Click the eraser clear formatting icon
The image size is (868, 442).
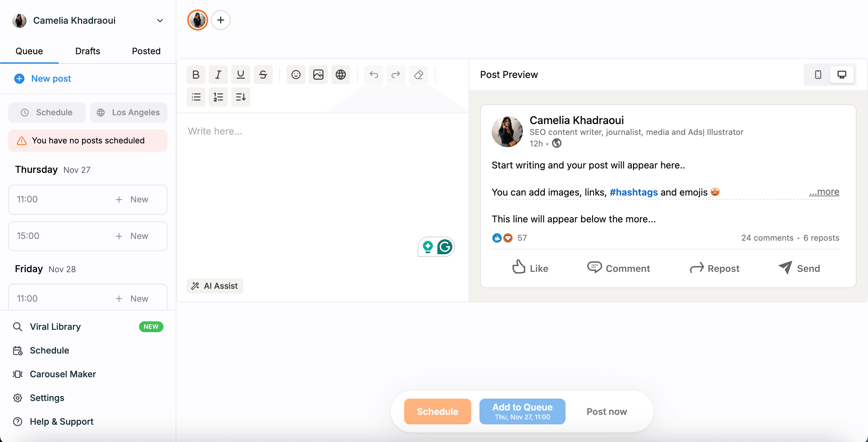pyautogui.click(x=418, y=75)
